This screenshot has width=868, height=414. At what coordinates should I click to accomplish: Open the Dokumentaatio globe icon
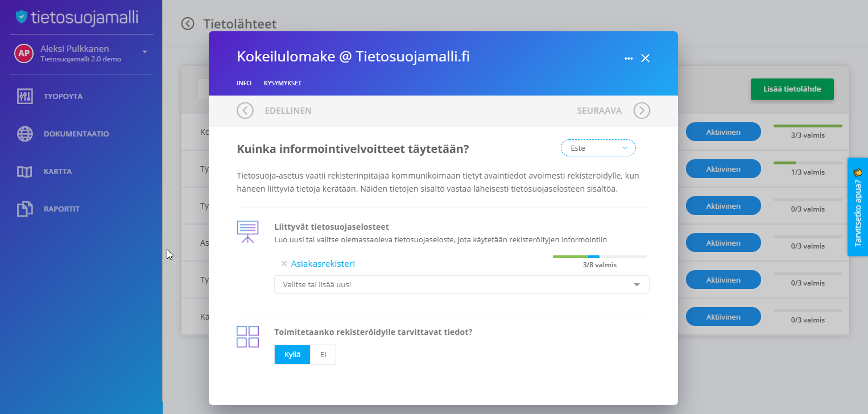pos(25,134)
